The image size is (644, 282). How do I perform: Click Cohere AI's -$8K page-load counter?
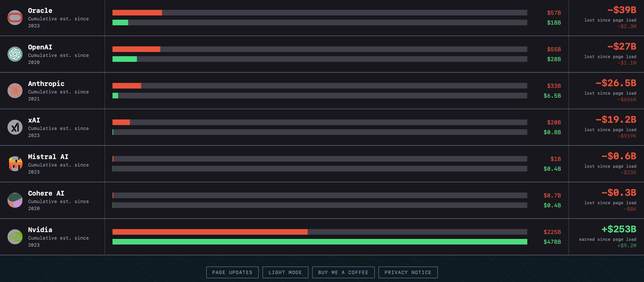[630, 209]
